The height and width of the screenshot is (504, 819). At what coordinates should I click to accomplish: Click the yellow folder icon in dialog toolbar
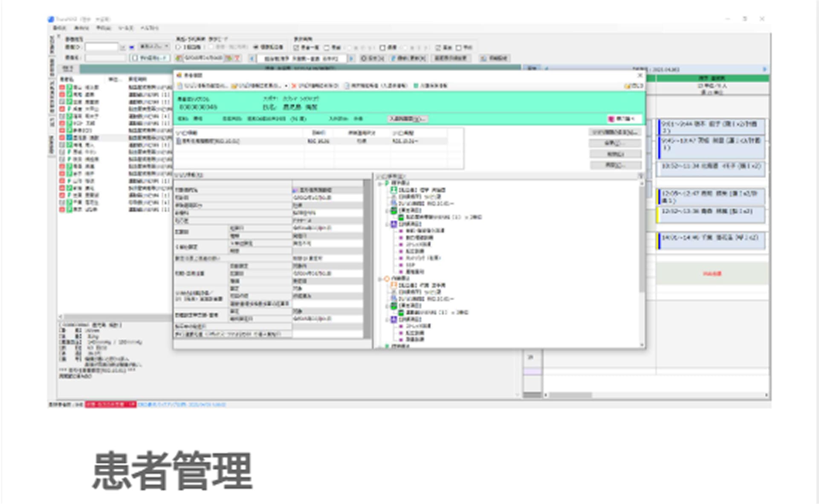[x=234, y=86]
